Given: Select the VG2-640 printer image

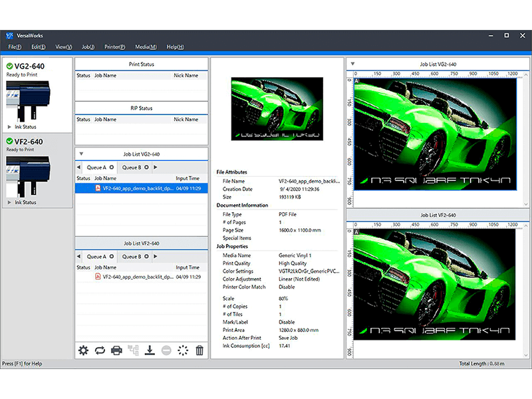Looking at the screenshot, I should coord(28,101).
